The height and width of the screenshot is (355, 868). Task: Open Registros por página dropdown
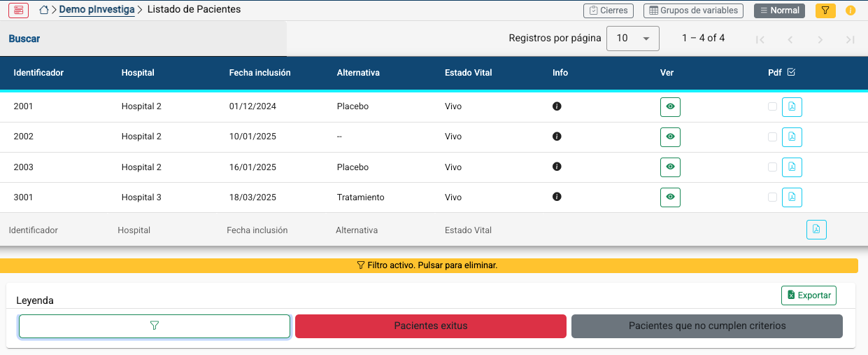[633, 39]
